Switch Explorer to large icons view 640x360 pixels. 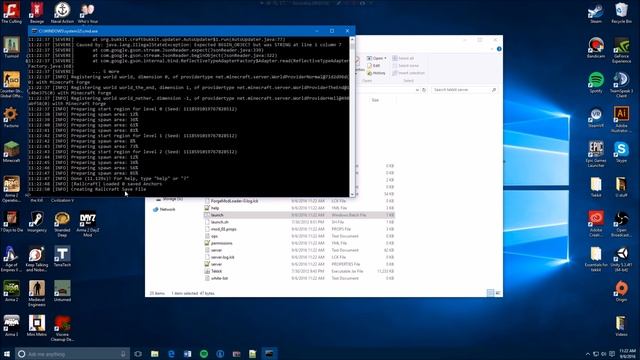click(x=498, y=293)
